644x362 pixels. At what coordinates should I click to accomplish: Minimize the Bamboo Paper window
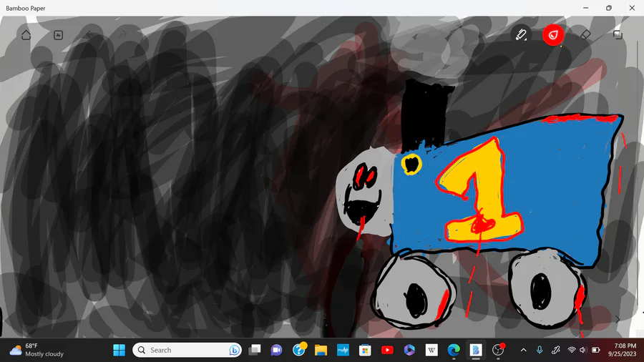point(585,8)
